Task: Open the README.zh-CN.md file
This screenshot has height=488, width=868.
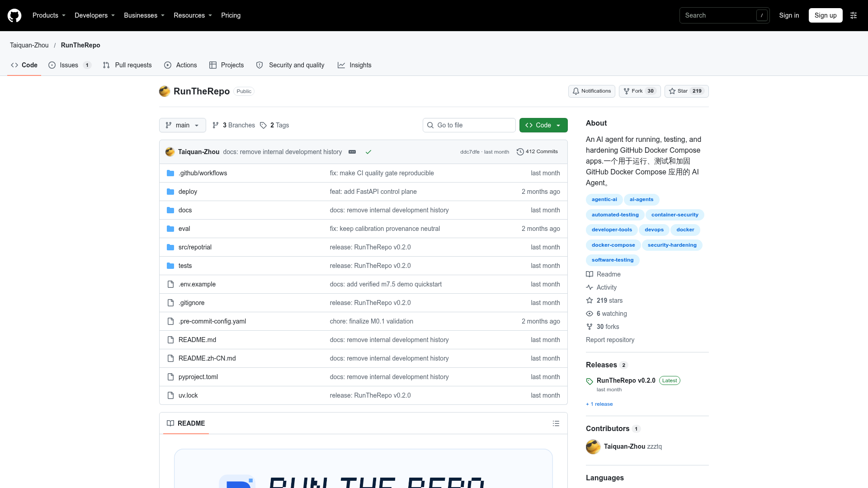Action: (x=207, y=358)
